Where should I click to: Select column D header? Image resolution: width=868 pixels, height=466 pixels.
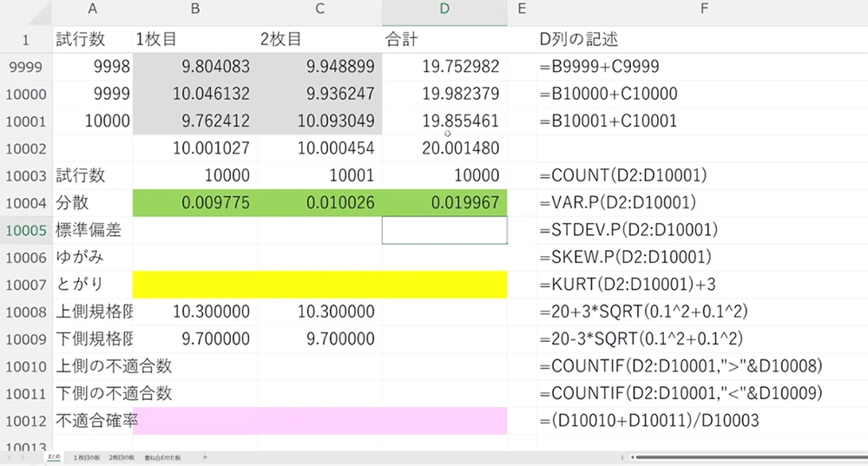(x=444, y=10)
